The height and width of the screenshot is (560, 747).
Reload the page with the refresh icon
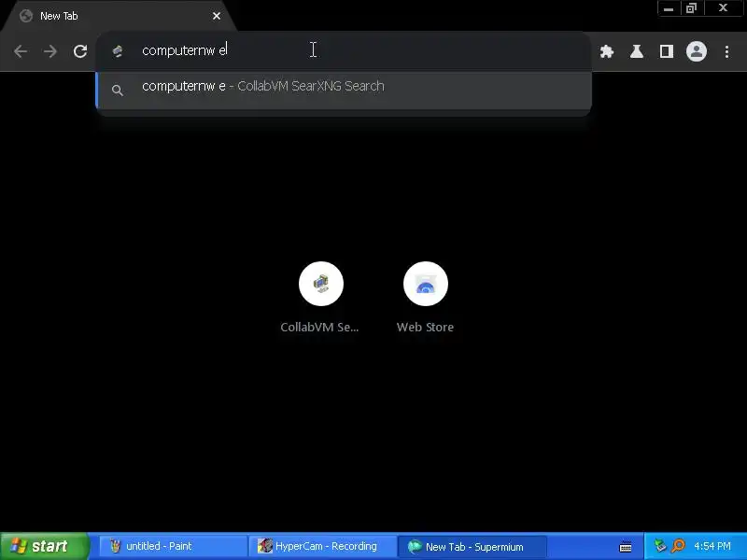[80, 51]
